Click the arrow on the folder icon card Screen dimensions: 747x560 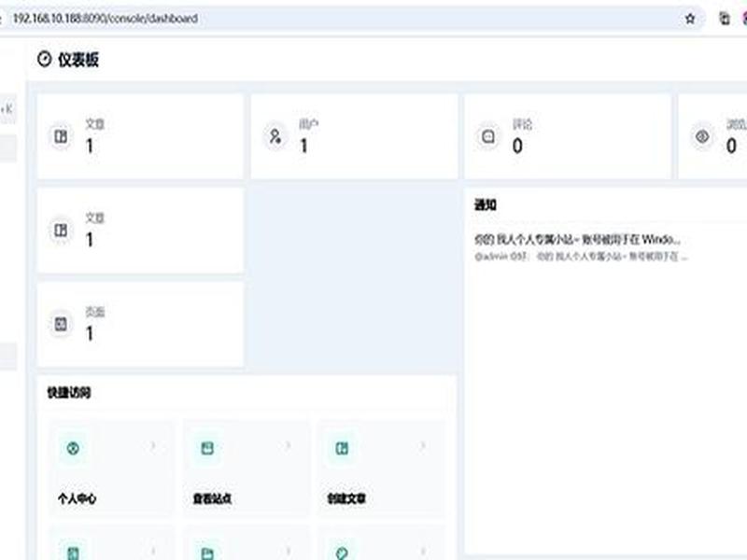tap(288, 552)
